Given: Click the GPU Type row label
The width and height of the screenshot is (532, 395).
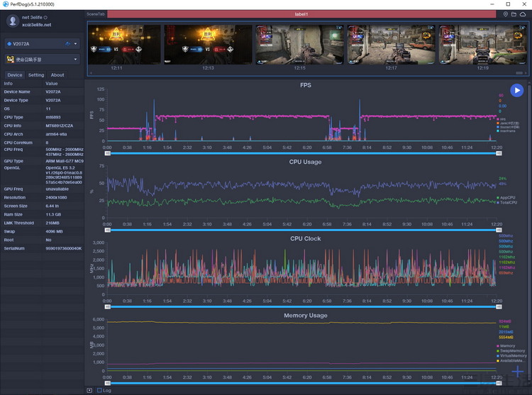Looking at the screenshot, I should [13, 161].
